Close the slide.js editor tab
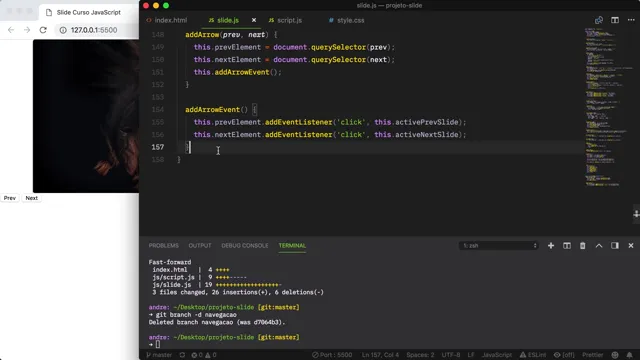 tap(254, 20)
